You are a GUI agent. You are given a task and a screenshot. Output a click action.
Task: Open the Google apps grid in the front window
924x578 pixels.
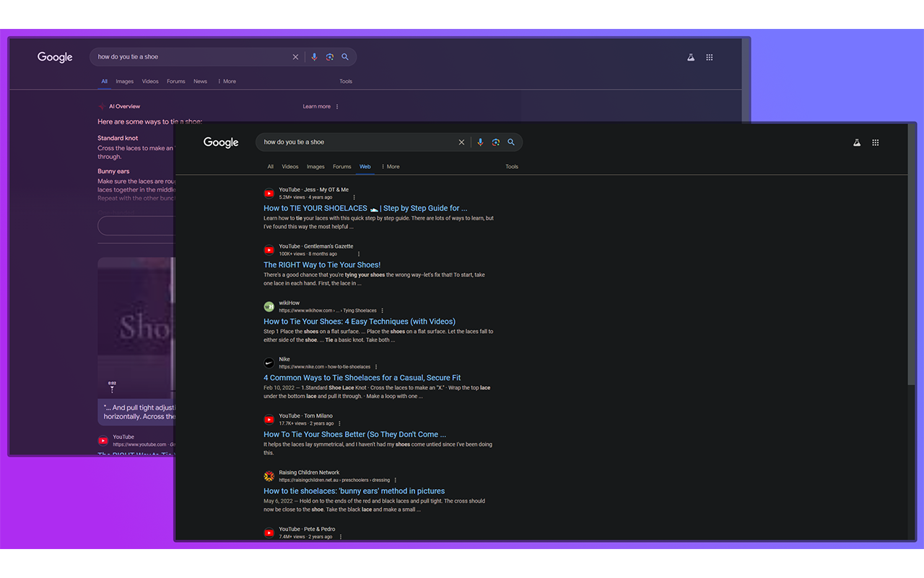tap(876, 142)
